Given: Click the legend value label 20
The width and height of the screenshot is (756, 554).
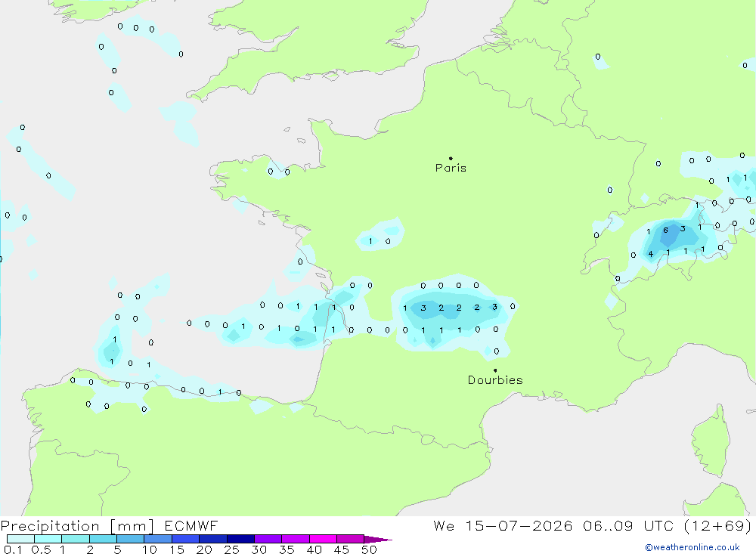Looking at the screenshot, I should click(x=204, y=549).
